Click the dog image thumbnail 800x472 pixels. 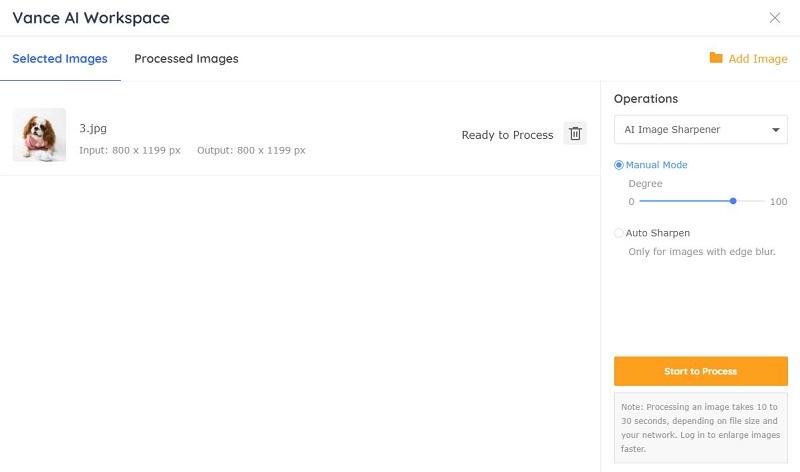coord(39,135)
